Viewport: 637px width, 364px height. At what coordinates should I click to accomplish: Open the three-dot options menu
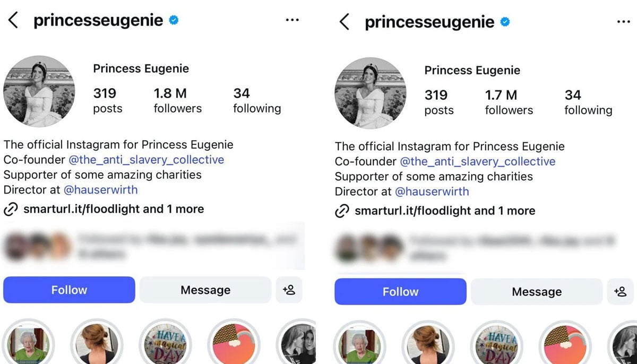[292, 19]
